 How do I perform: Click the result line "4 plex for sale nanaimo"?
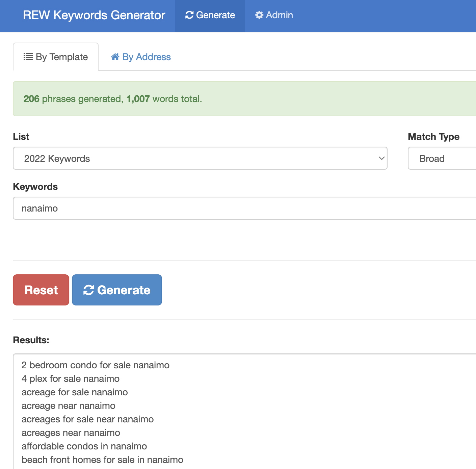71,379
